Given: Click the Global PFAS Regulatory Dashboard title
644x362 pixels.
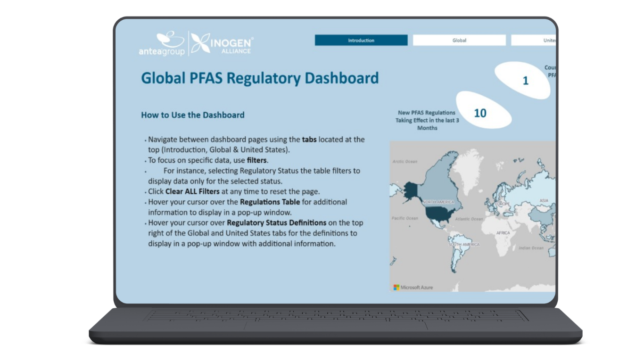Looking at the screenshot, I should [x=259, y=78].
